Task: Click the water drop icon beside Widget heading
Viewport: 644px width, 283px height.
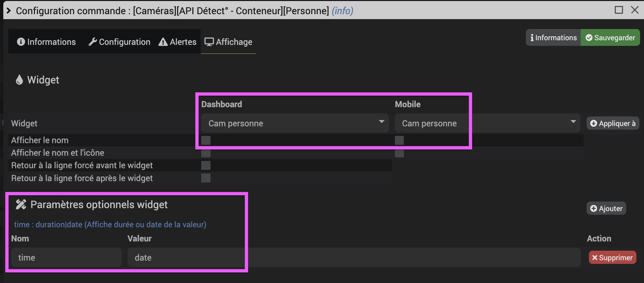Action: 19,80
